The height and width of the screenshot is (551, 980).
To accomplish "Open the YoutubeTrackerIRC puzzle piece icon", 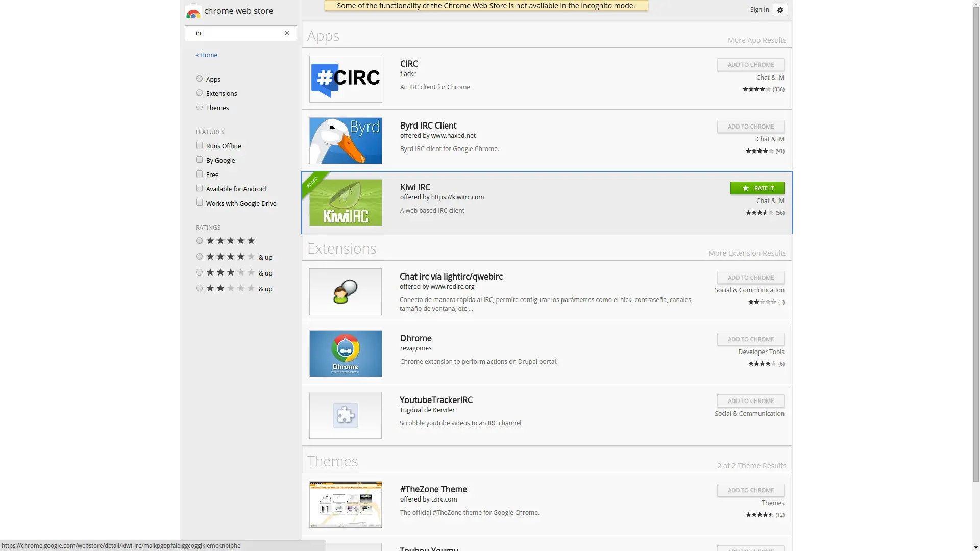I will click(x=346, y=415).
